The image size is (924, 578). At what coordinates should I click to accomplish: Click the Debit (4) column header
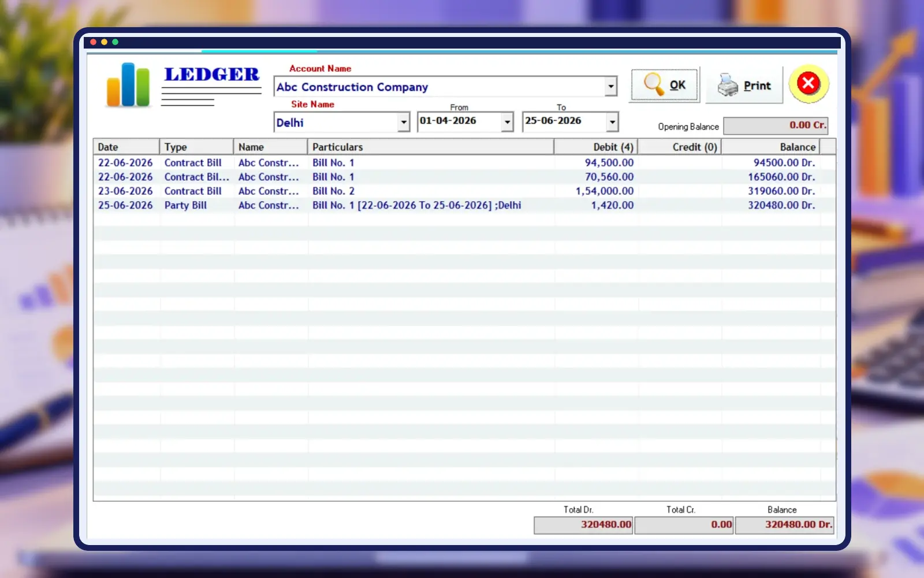(x=595, y=147)
